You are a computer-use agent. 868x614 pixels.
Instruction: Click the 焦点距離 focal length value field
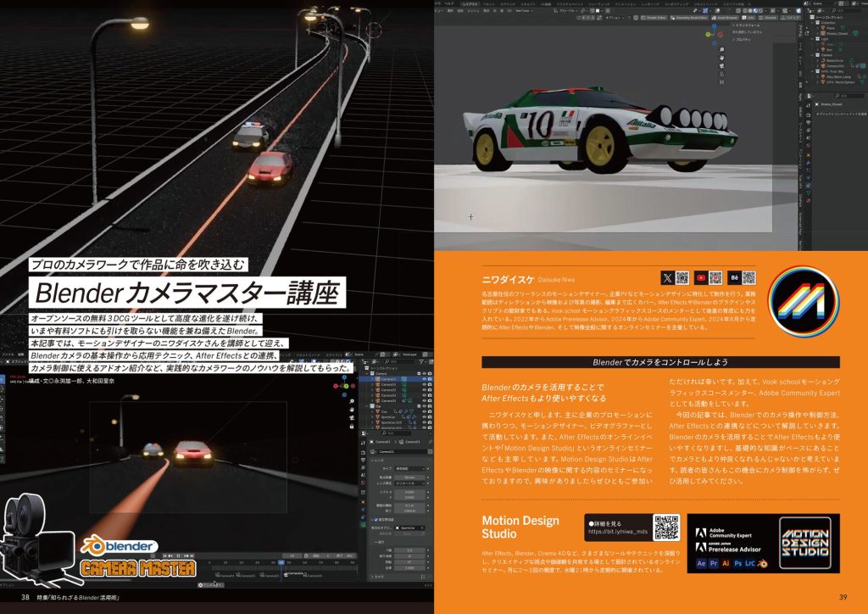click(x=409, y=477)
